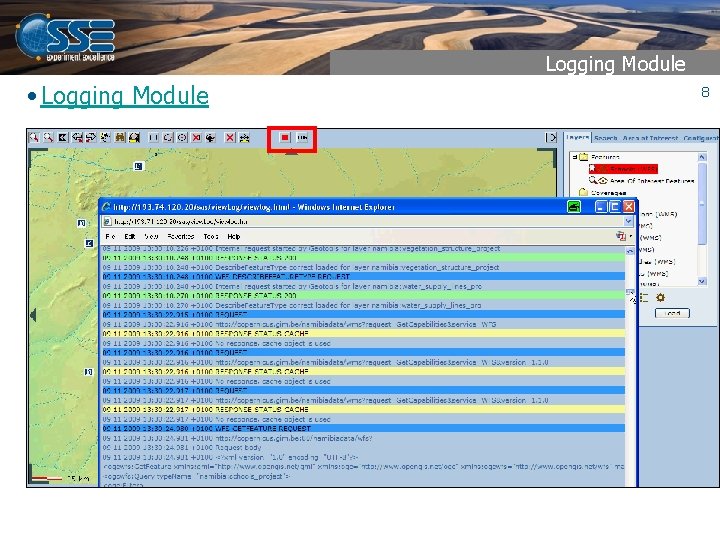Image resolution: width=720 pixels, height=540 pixels.
Task: Click the IE address bar URL field
Action: pyautogui.click(x=367, y=221)
